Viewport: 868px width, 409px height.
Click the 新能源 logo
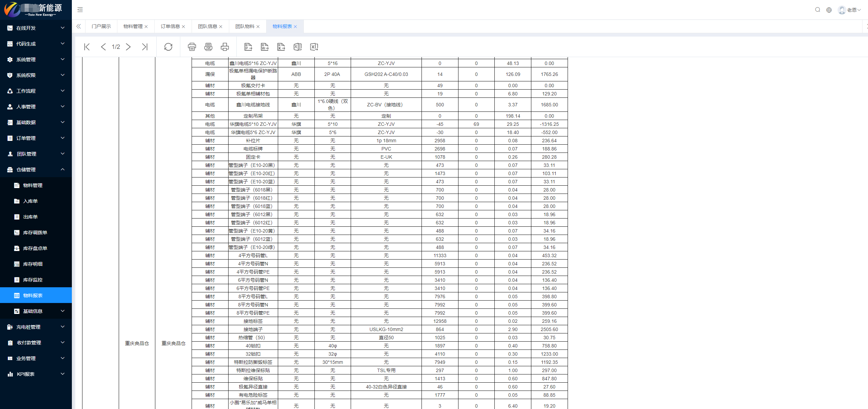[34, 9]
